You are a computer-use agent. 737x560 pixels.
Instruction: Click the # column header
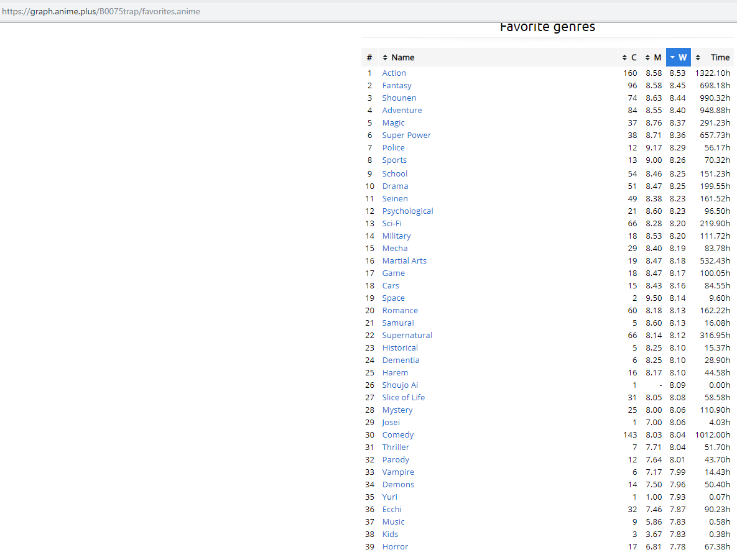point(369,57)
